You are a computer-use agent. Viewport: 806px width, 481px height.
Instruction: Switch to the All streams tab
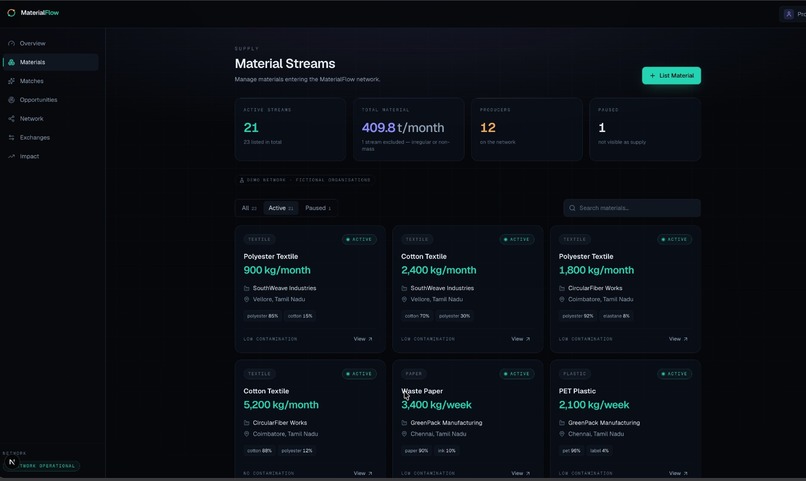pyautogui.click(x=249, y=208)
